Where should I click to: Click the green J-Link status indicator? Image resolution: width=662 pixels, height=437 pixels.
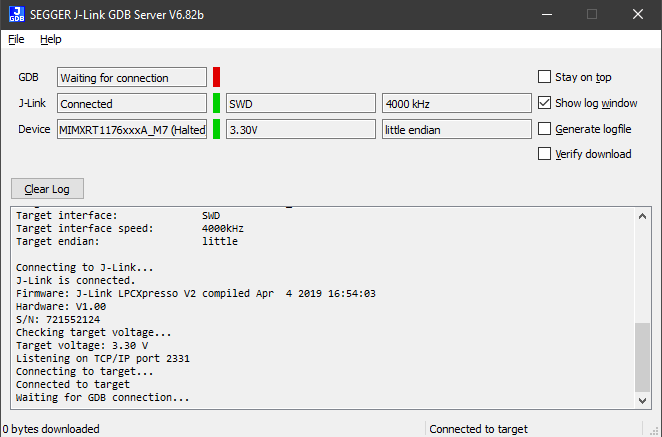click(x=216, y=103)
